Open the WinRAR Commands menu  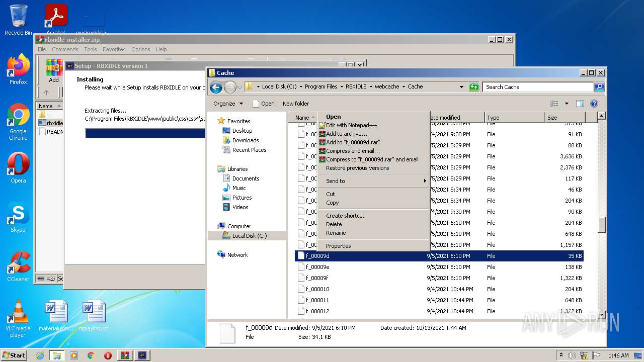click(x=65, y=49)
